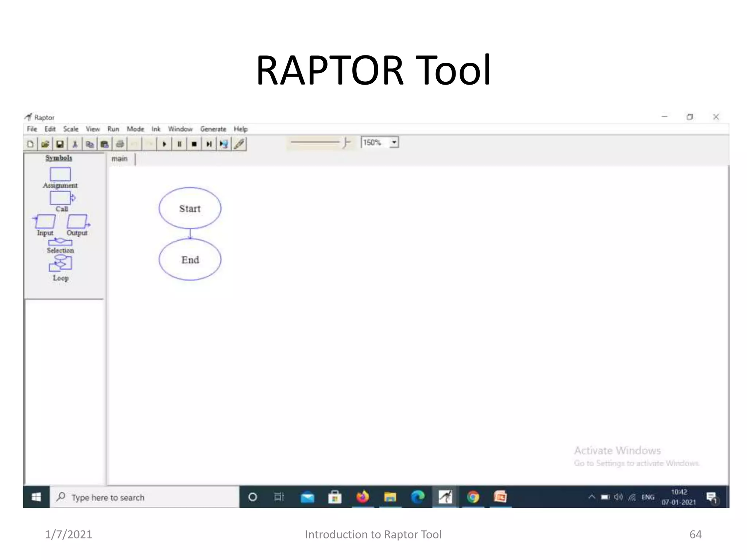Select the Call symbol in Symbols panel
Screen dimensions: 747x560
click(61, 198)
